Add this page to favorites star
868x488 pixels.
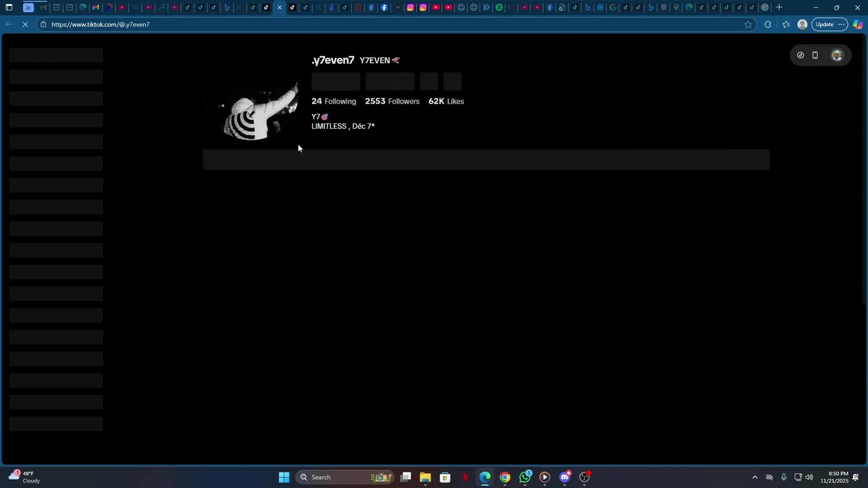748,24
